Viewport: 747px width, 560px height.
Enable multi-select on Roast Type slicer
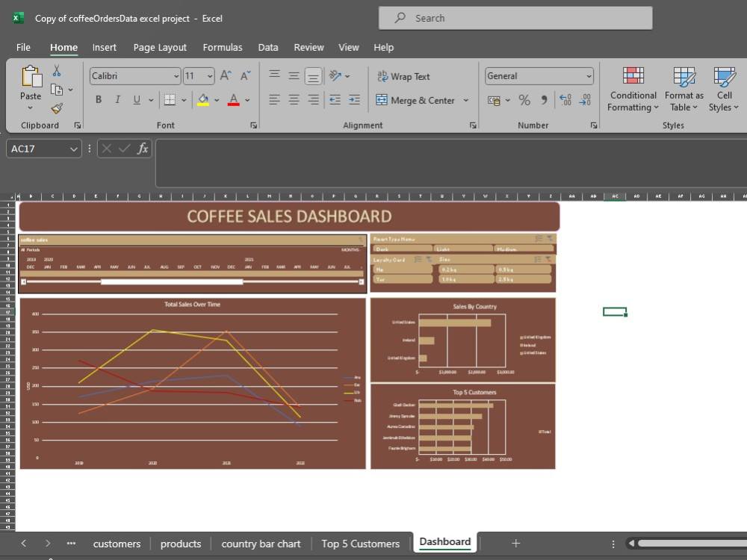(539, 239)
